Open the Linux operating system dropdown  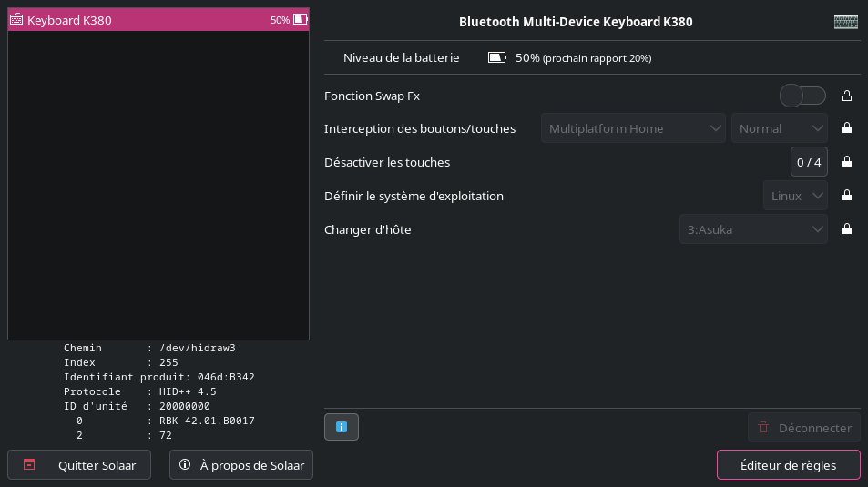coord(795,196)
